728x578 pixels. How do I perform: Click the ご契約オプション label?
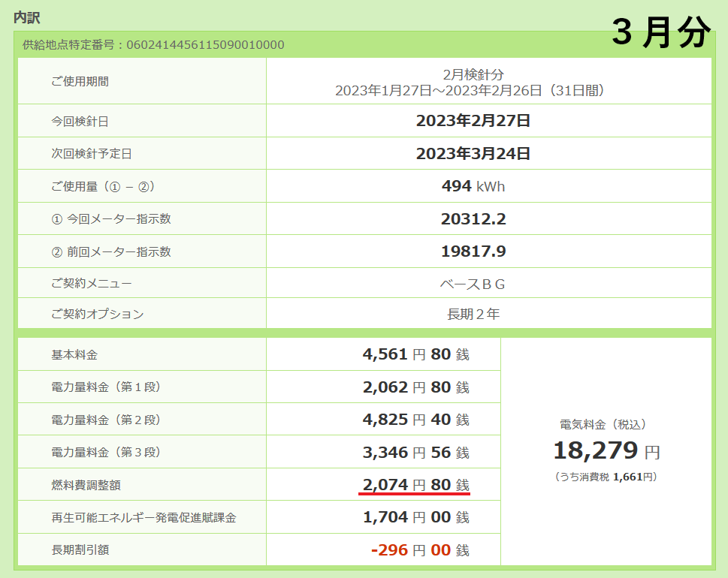point(98,314)
